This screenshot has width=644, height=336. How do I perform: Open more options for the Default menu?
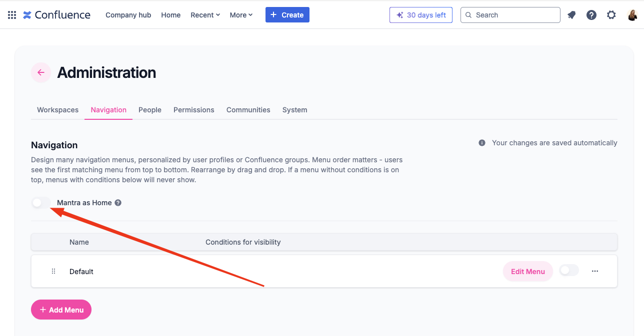(594, 271)
